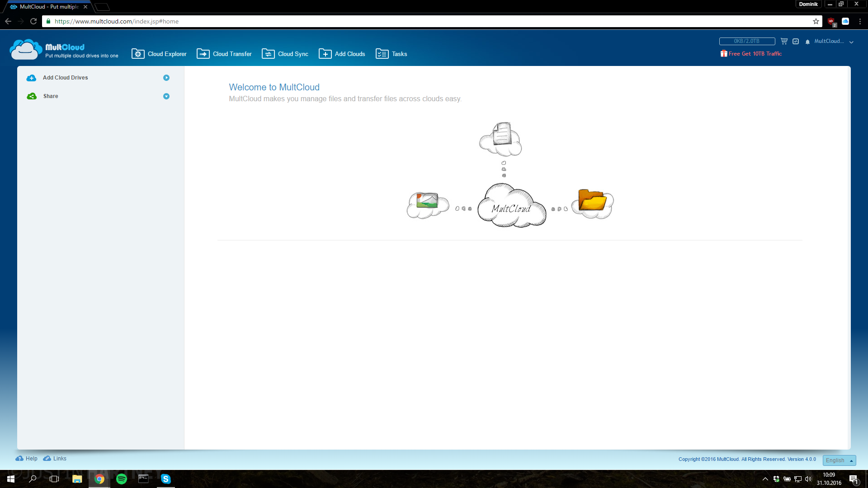Collapse the Share section arrow

[166, 96]
